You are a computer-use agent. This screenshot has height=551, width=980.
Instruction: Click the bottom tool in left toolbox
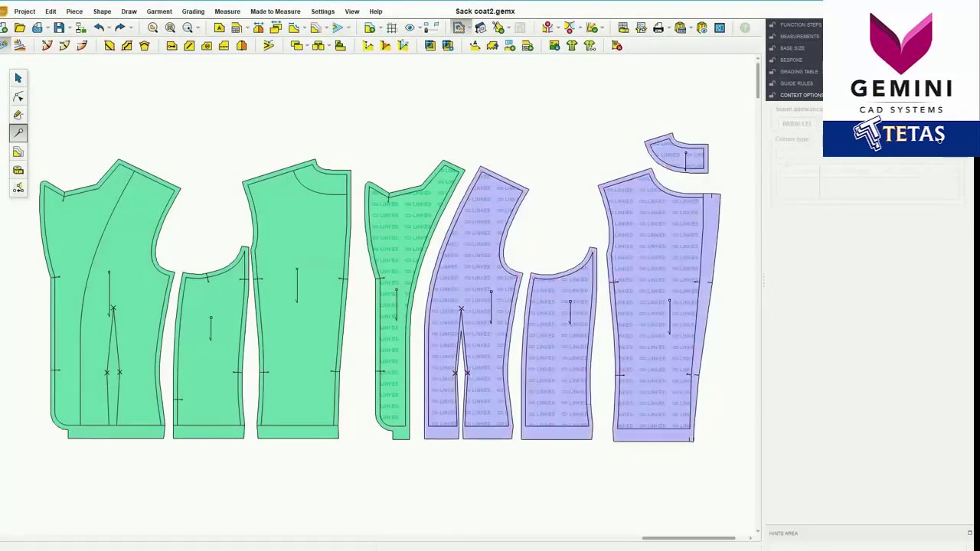(x=18, y=188)
